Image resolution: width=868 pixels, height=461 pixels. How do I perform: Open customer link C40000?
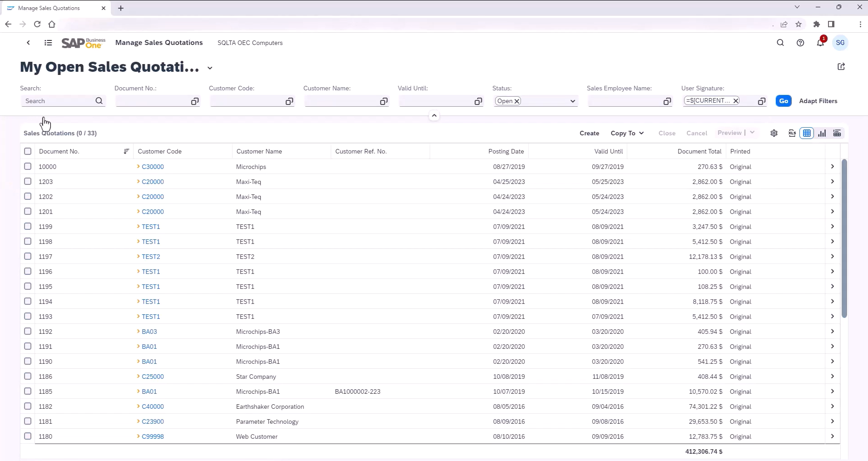(153, 406)
